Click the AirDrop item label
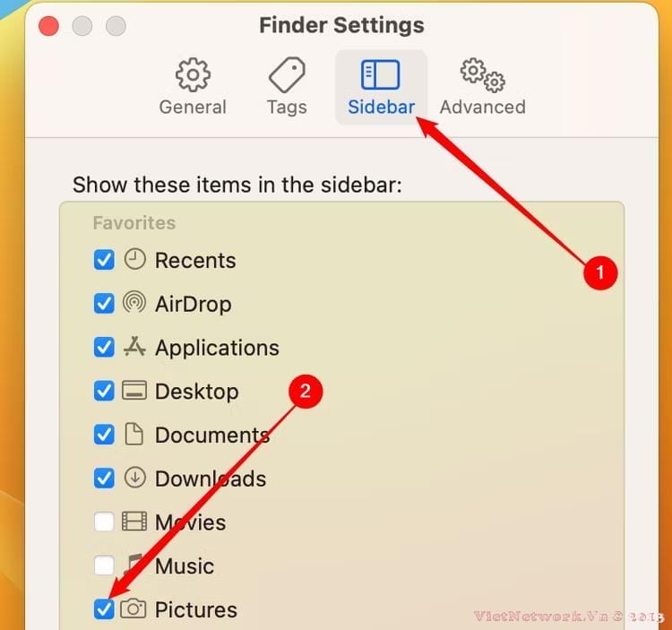This screenshot has width=672, height=630. click(x=194, y=305)
